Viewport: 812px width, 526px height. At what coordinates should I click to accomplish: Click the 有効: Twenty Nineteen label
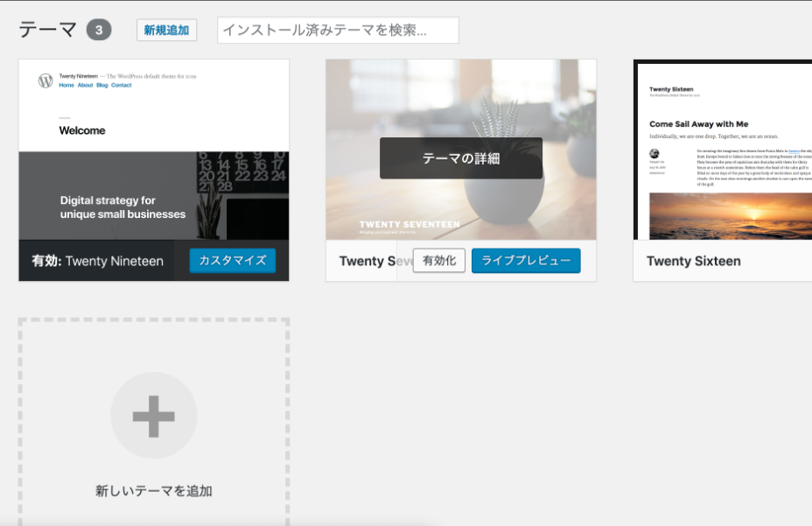(x=97, y=261)
